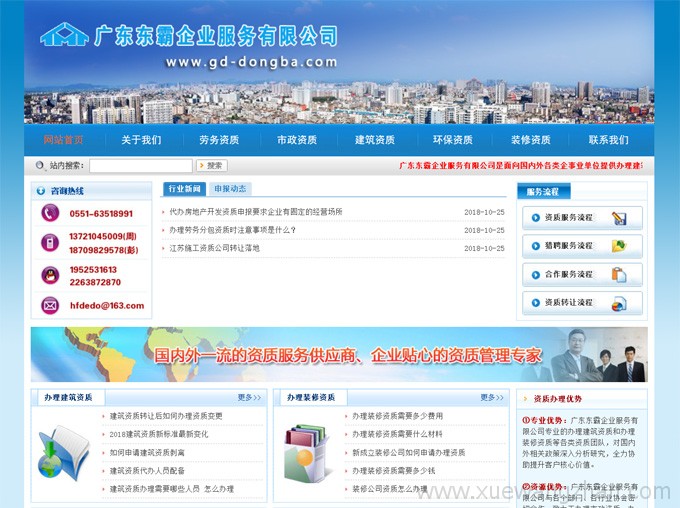
Task: Switch to the 申报动态 tab
Action: pos(230,188)
